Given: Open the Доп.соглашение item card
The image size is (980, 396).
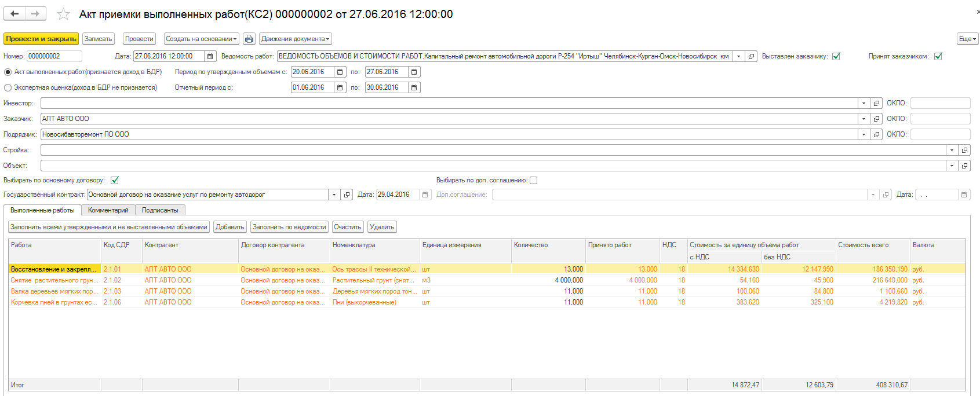Looking at the screenshot, I should [x=886, y=195].
